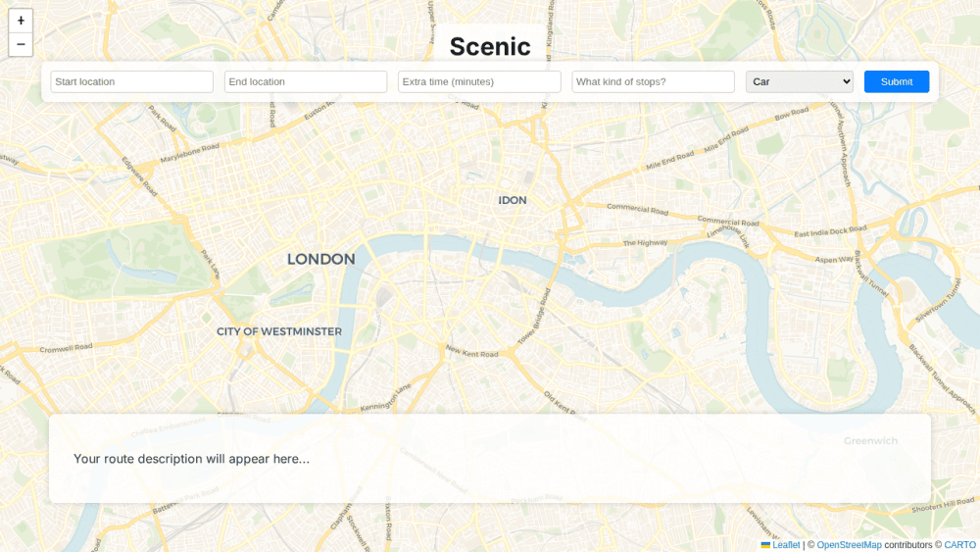The height and width of the screenshot is (552, 980).
Task: Click the Ukraine flag icon beside Leaflet
Action: pos(765,545)
